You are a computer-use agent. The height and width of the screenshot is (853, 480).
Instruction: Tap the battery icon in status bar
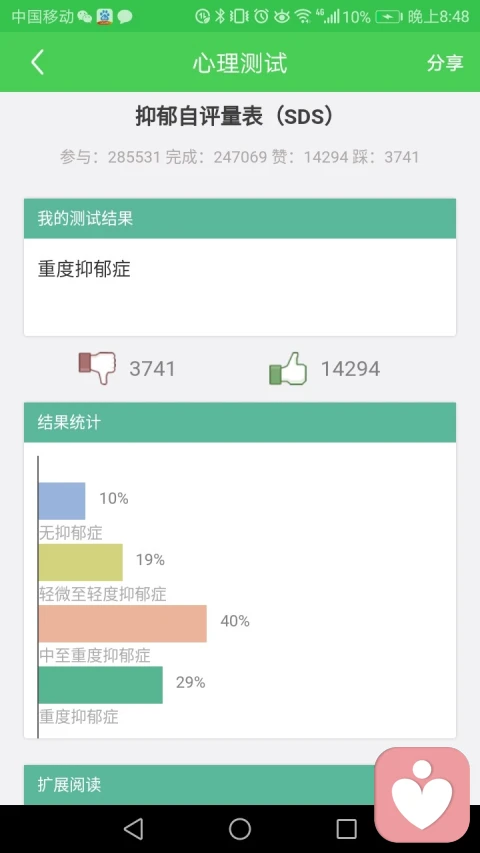click(389, 17)
